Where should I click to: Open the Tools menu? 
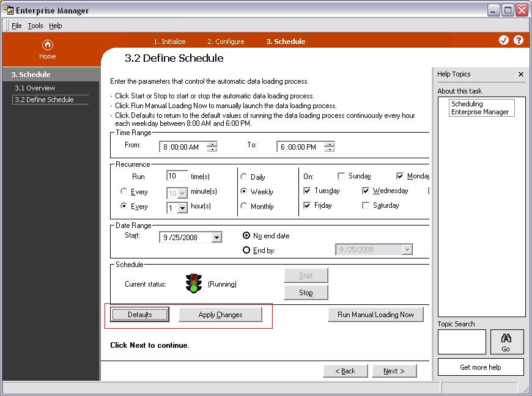point(35,26)
